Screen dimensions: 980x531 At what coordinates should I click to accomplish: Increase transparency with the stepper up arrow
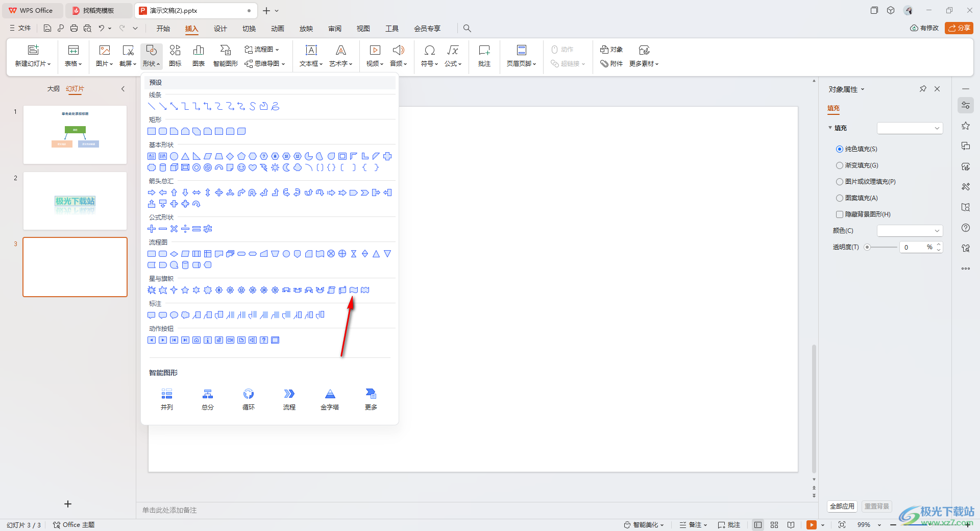938,245
